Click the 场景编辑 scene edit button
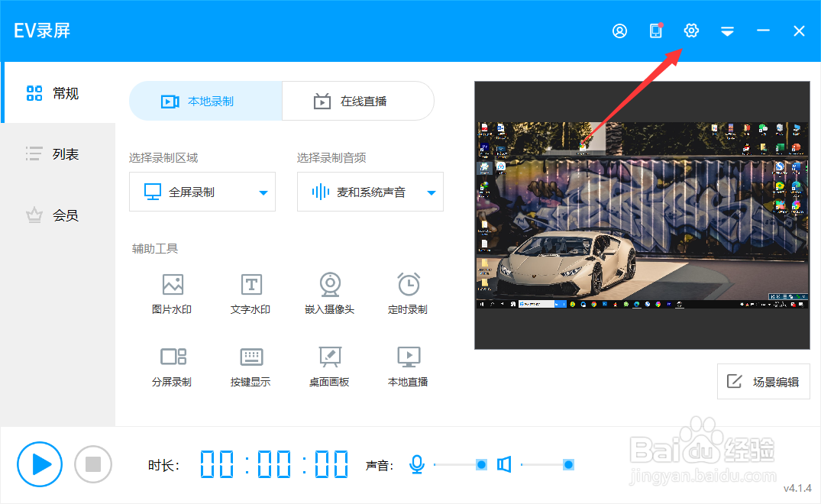The image size is (821, 504). (x=764, y=382)
